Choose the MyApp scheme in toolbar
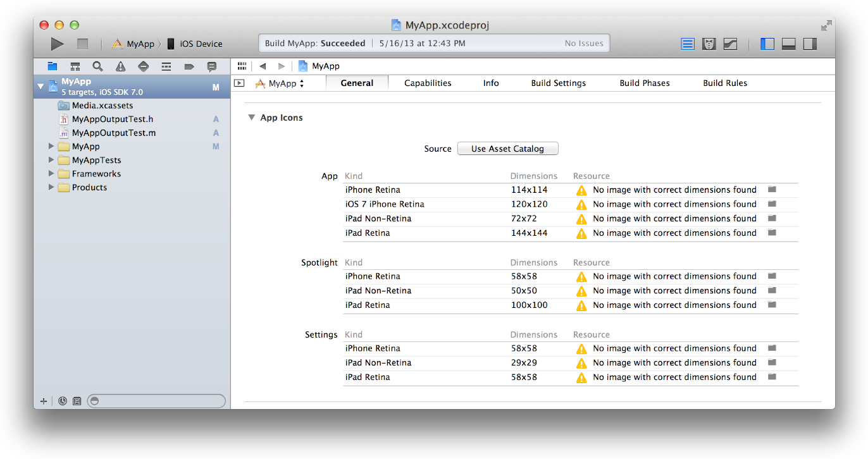This screenshot has width=868, height=459. 133,44
